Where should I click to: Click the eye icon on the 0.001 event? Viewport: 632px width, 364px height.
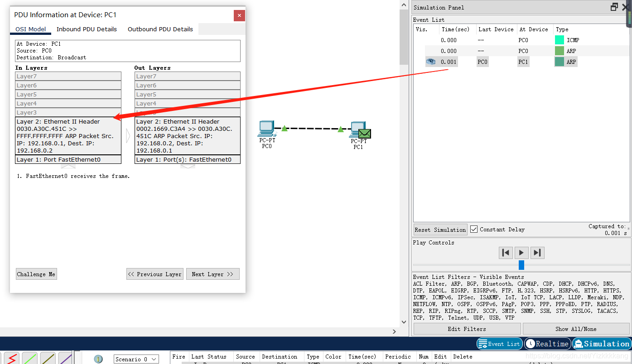[430, 62]
